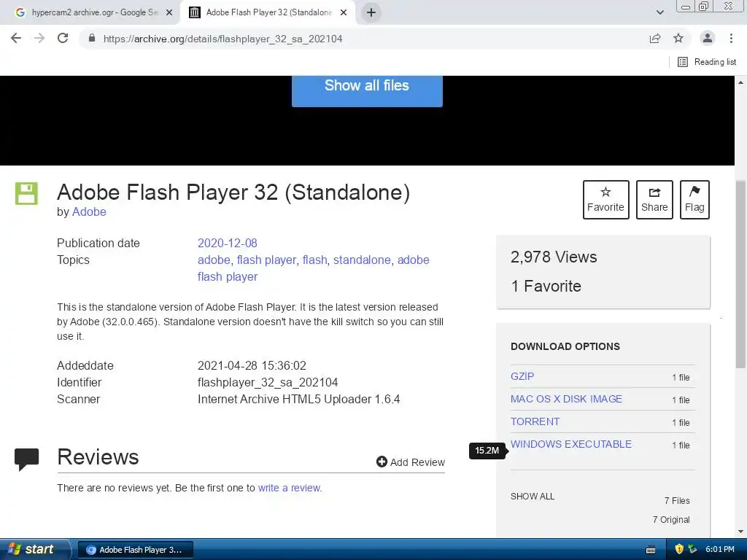Click the browser forward arrow
This screenshot has width=747, height=560.
coord(39,39)
